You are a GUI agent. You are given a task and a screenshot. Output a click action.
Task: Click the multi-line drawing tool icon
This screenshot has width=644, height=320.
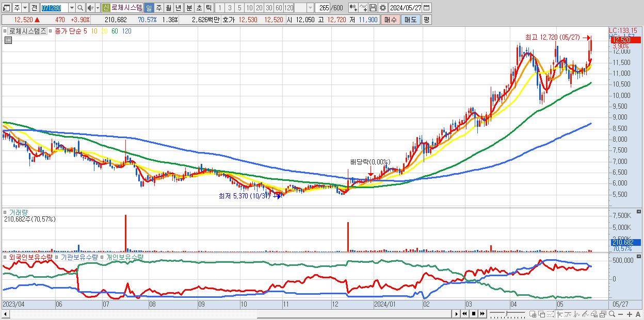click(585, 314)
